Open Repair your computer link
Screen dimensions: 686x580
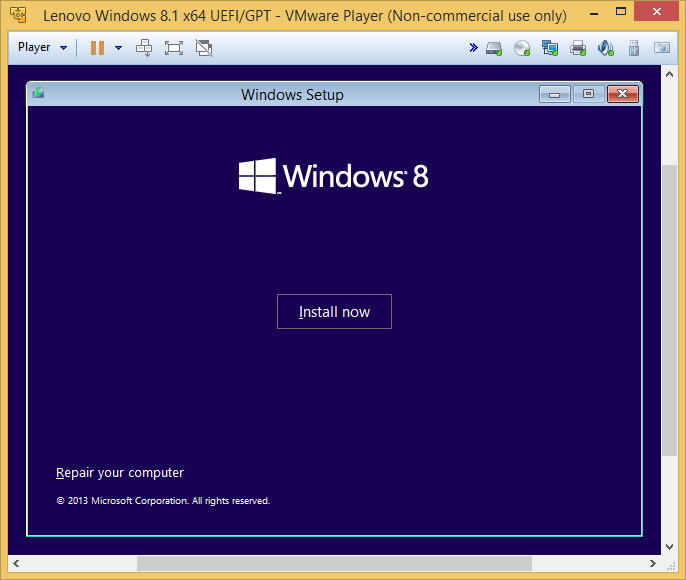[x=120, y=472]
